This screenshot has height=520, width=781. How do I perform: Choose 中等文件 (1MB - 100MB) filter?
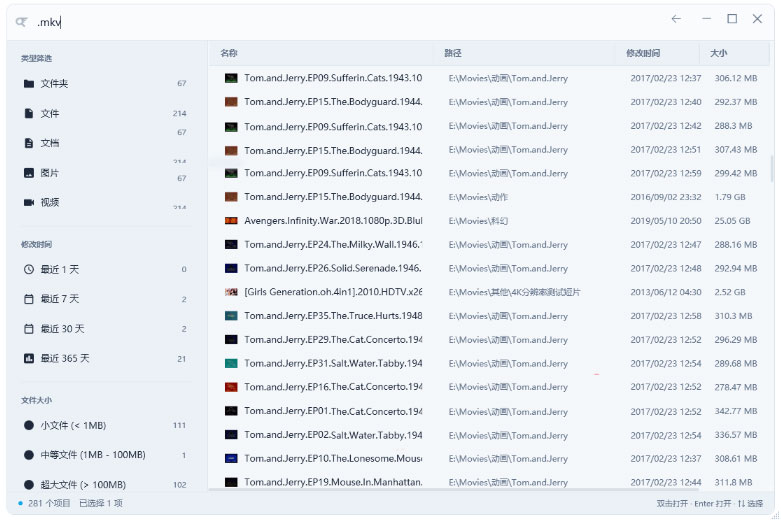(105, 455)
